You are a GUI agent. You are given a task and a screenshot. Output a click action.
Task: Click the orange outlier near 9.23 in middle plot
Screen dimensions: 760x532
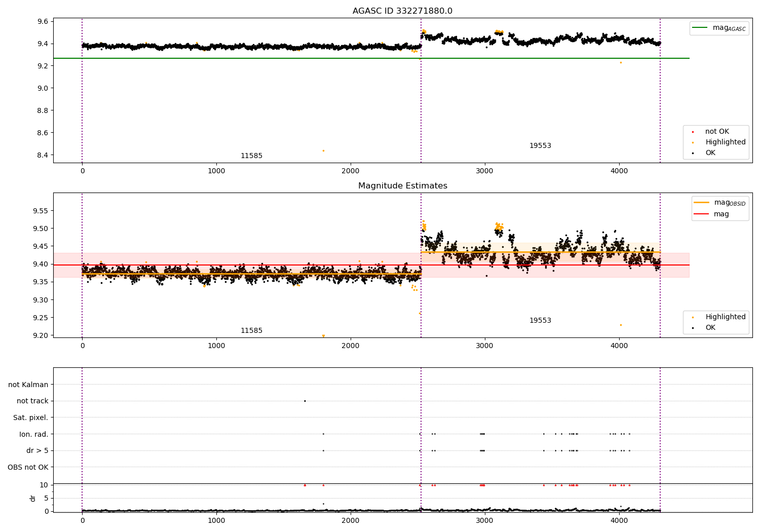click(x=621, y=325)
